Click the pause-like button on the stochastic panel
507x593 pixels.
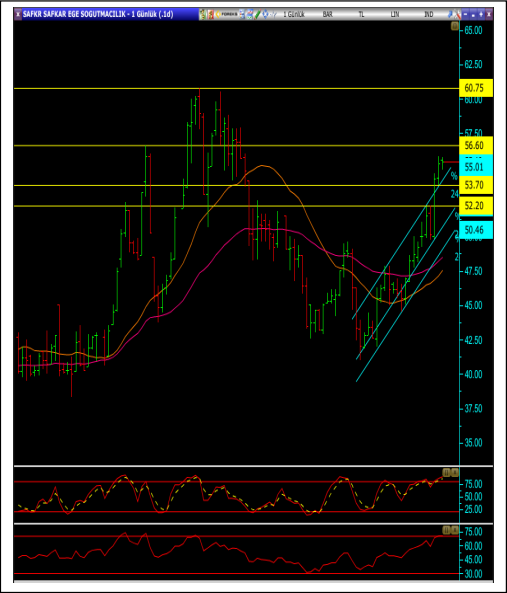click(446, 472)
